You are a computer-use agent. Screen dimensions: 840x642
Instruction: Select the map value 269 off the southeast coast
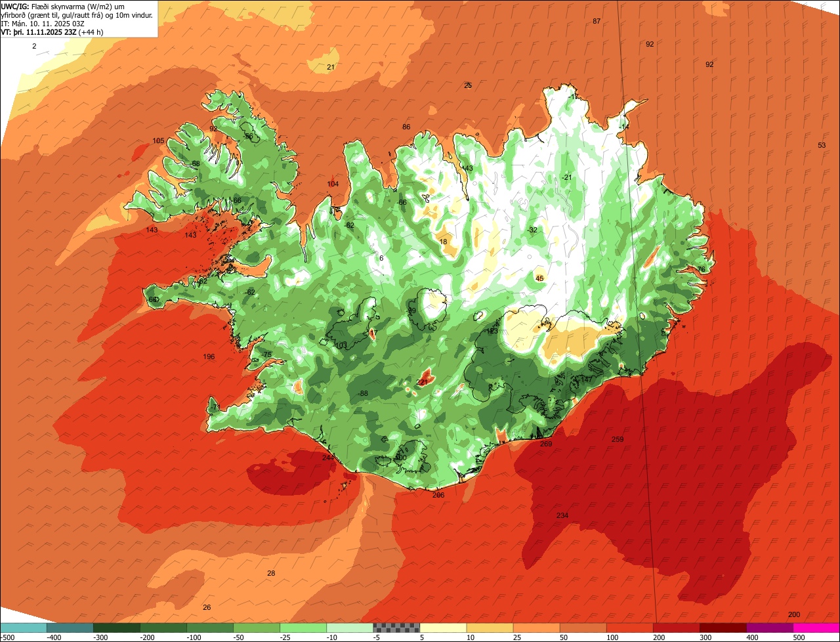546,444
